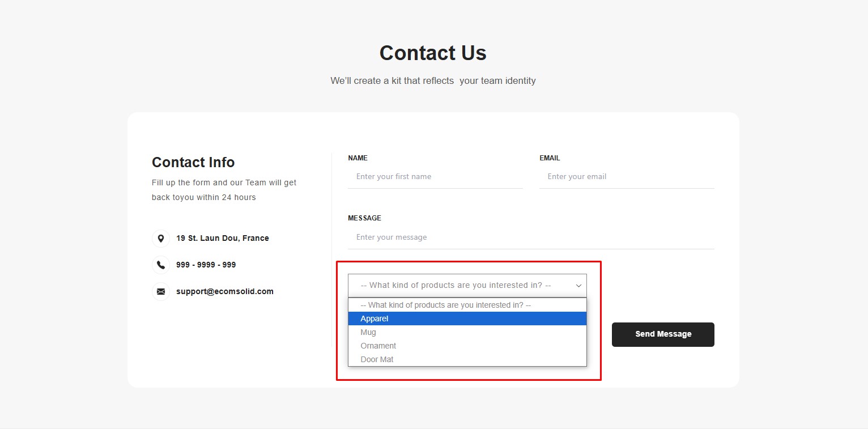The image size is (868, 429).
Task: Click the 999 - 9999 - 999 phone number
Action: tap(206, 265)
